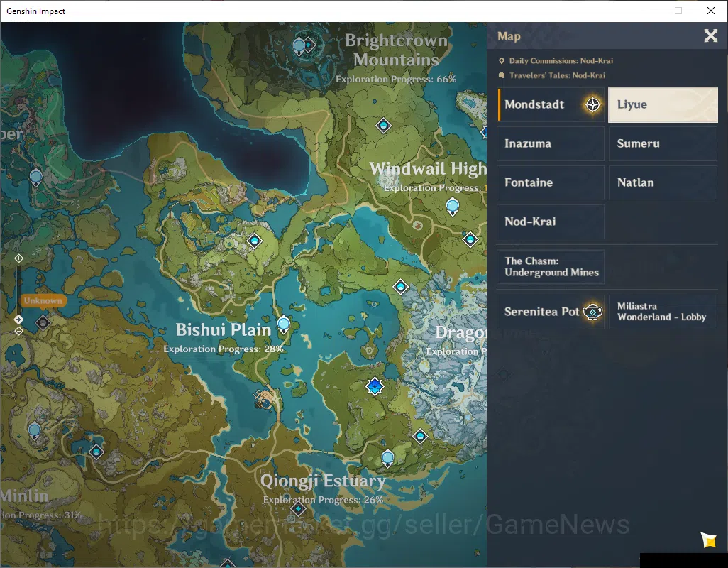Select the teleport waypoint above Minlin label
Screen dimensions: 728x568
coord(35,431)
